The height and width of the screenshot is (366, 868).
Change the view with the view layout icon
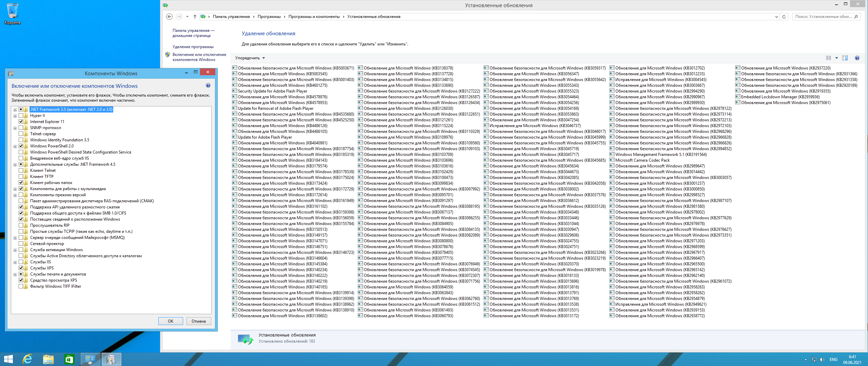pos(829,58)
